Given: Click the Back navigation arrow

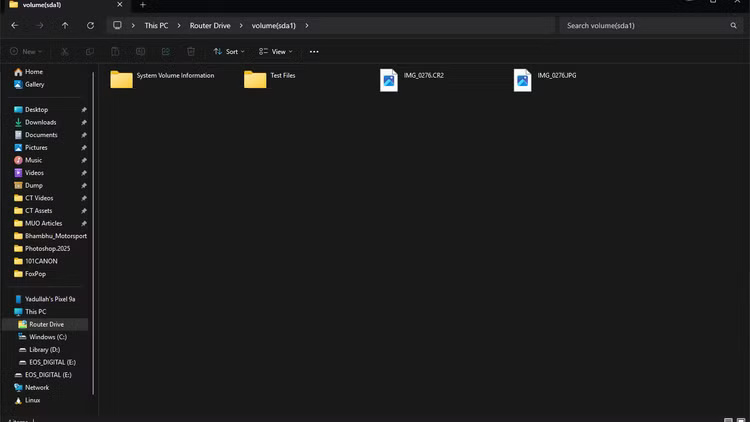Looking at the screenshot, I should (14, 25).
